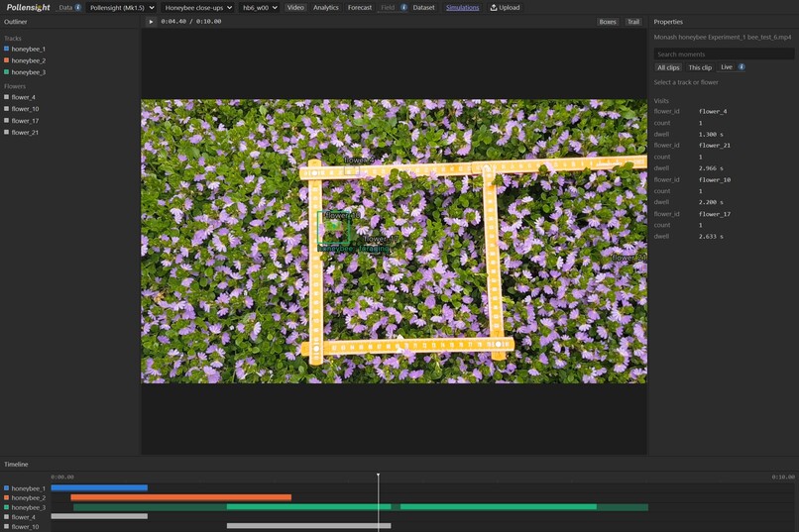
Task: Open the hb6_w00 clip dropdown
Action: click(260, 7)
